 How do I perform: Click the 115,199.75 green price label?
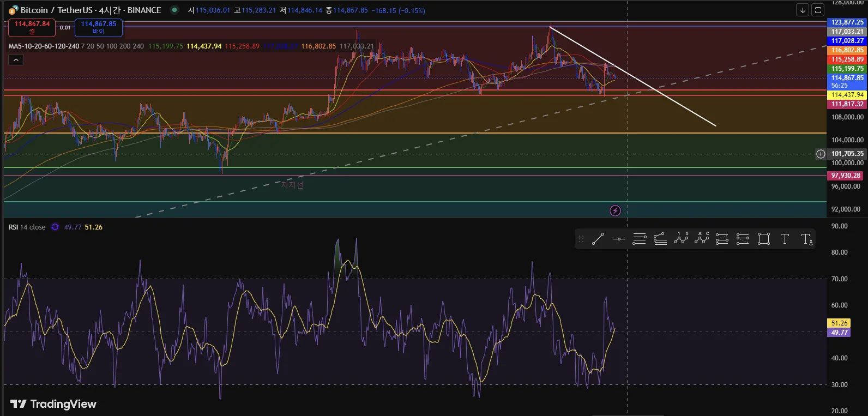tap(847, 69)
